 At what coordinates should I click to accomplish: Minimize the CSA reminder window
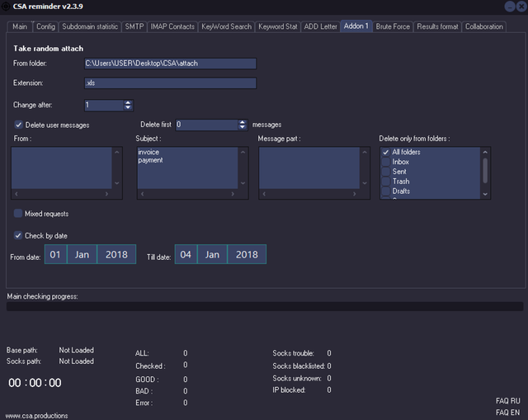510,7
